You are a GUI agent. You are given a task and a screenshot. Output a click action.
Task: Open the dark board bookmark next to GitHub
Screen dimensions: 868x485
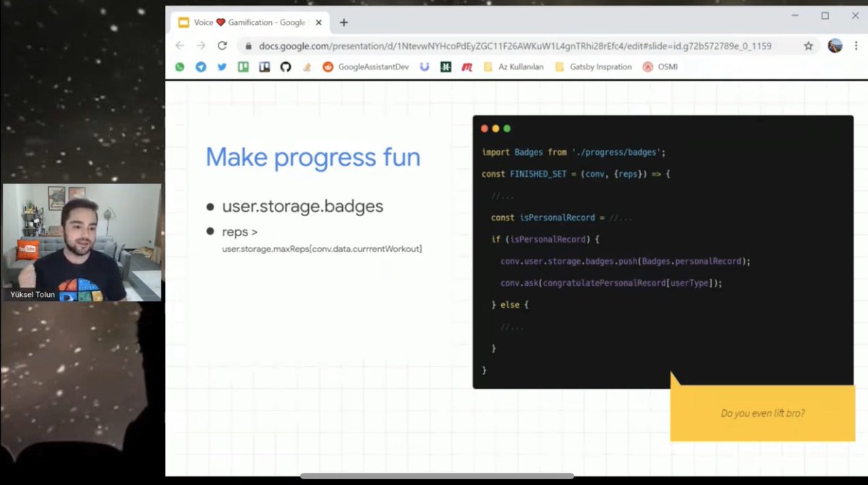(265, 66)
